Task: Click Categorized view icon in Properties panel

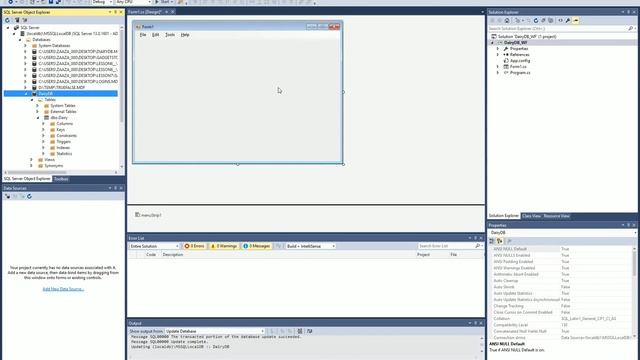Action: (492, 241)
